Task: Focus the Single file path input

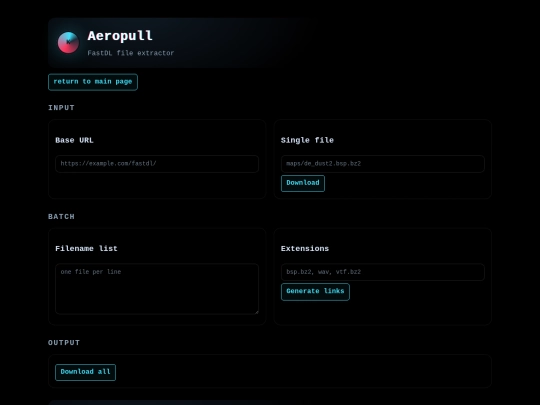Action: pyautogui.click(x=383, y=164)
